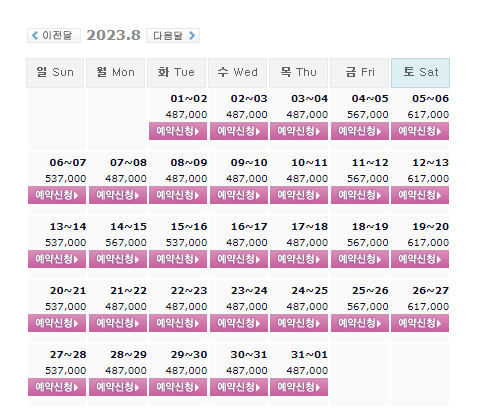The width and height of the screenshot is (479, 419).
Task: Click the 567,000 price under 04~05
Action: point(368,115)
